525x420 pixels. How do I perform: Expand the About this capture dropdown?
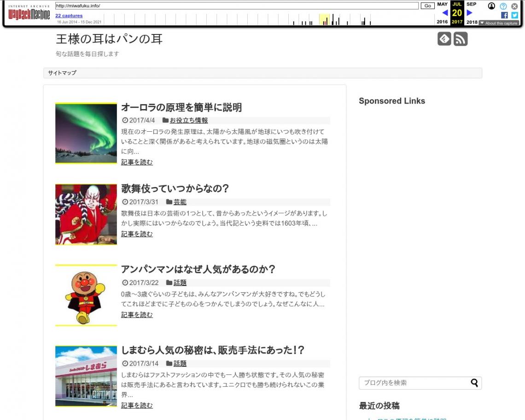pyautogui.click(x=499, y=23)
